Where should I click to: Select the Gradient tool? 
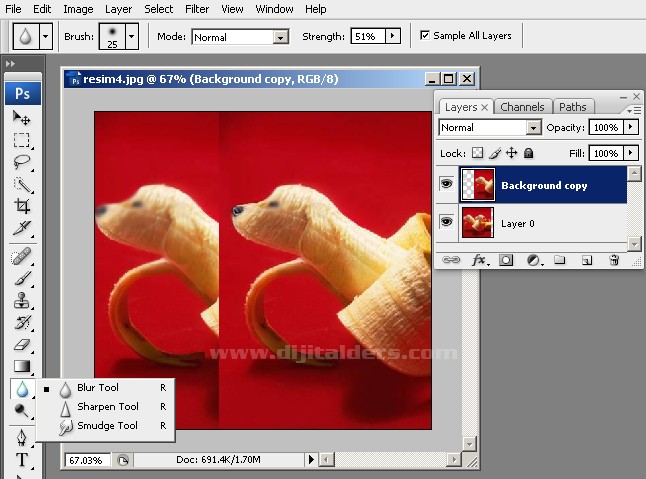pyautogui.click(x=21, y=366)
